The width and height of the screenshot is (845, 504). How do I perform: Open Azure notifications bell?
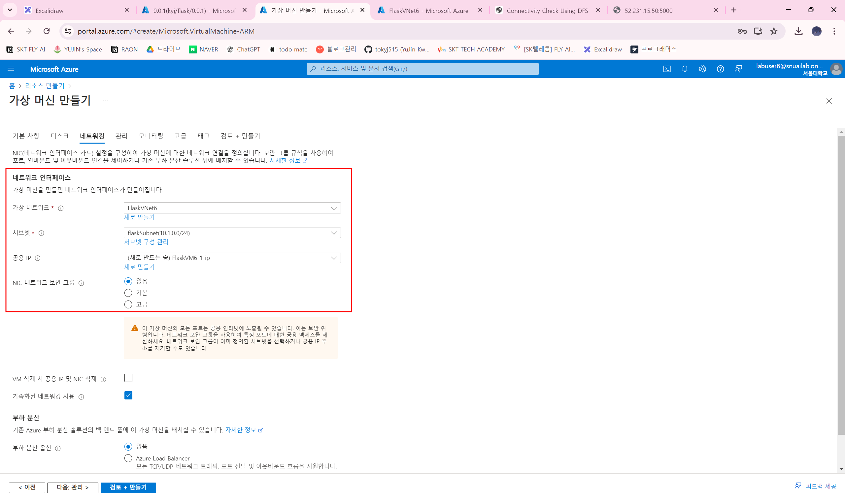coord(685,69)
